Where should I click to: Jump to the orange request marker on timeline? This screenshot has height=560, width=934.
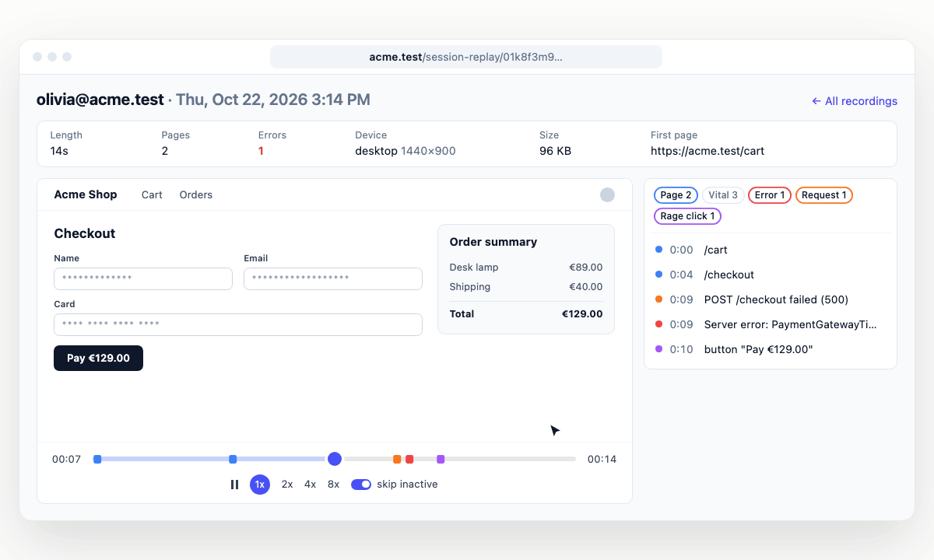(x=397, y=459)
